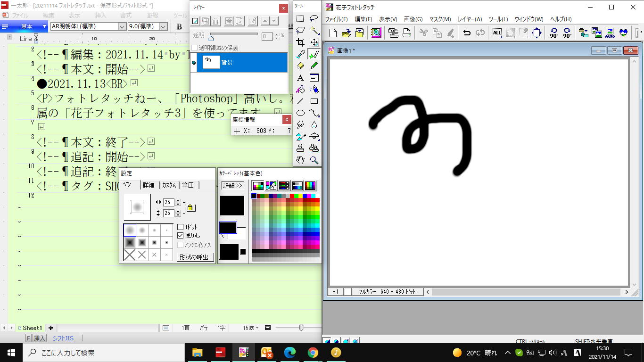Viewport: 644px width, 362px height.
Task: Open the 基本 style dropdown
Action: [45, 27]
